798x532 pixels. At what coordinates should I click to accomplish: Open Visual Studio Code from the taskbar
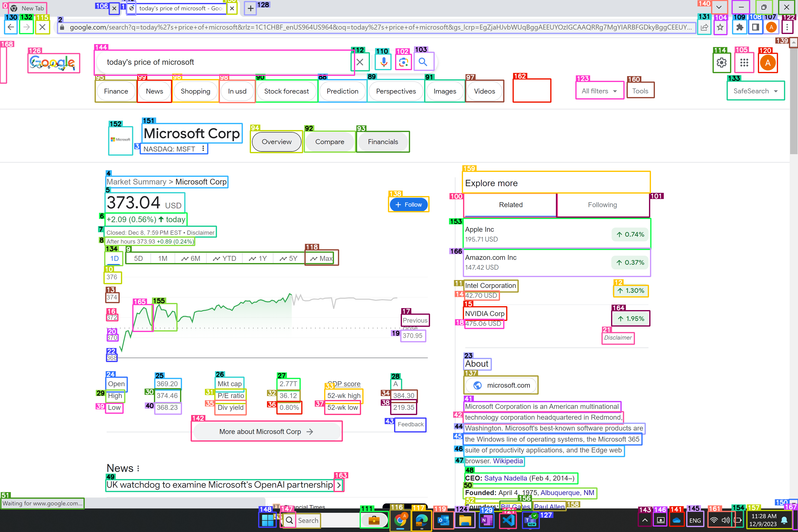pyautogui.click(x=508, y=520)
